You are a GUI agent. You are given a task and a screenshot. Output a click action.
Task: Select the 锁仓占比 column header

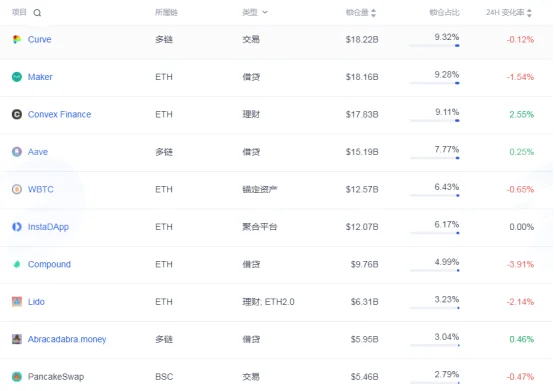(444, 13)
